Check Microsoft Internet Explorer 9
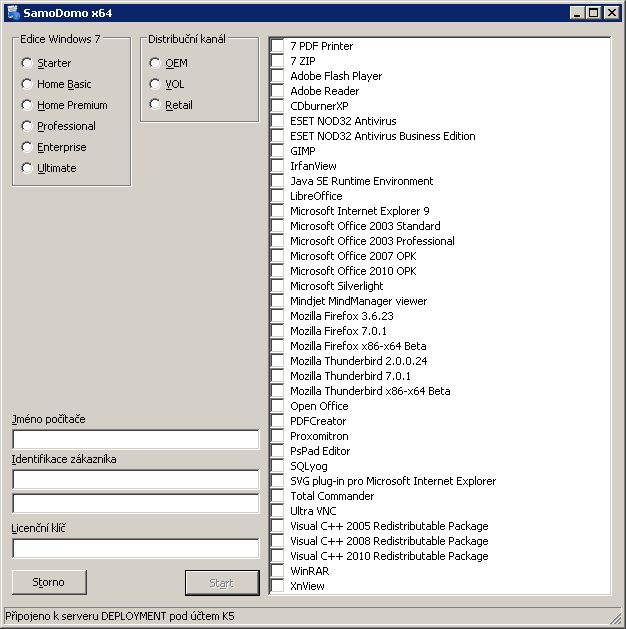Viewport: 626px width, 629px height. click(x=277, y=211)
